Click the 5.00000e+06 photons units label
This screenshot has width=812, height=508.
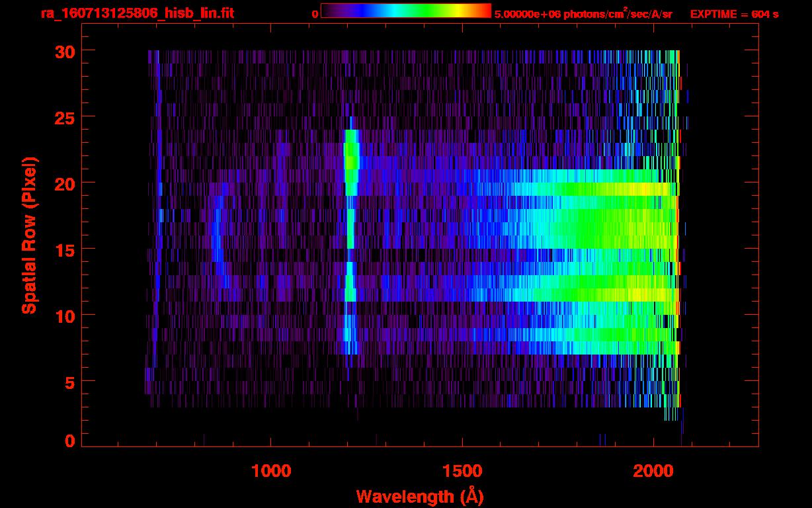(x=583, y=13)
